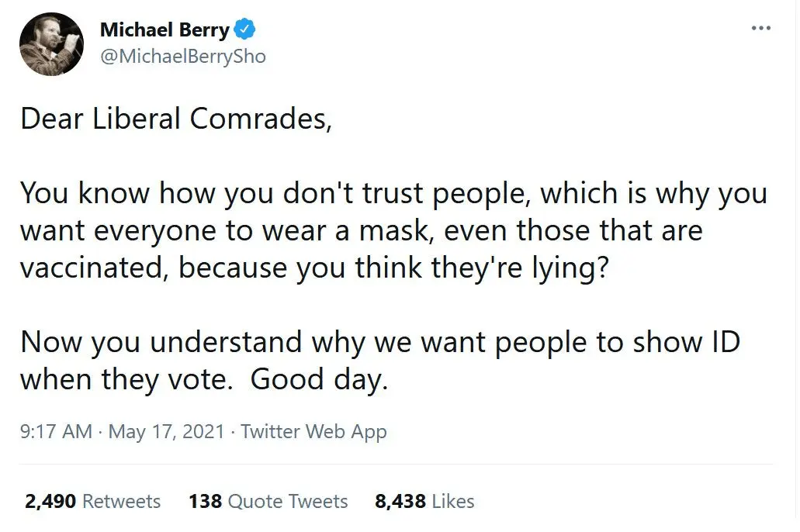Click the "Dear Liberal Comrades," line
The image size is (800, 532).
(x=176, y=119)
